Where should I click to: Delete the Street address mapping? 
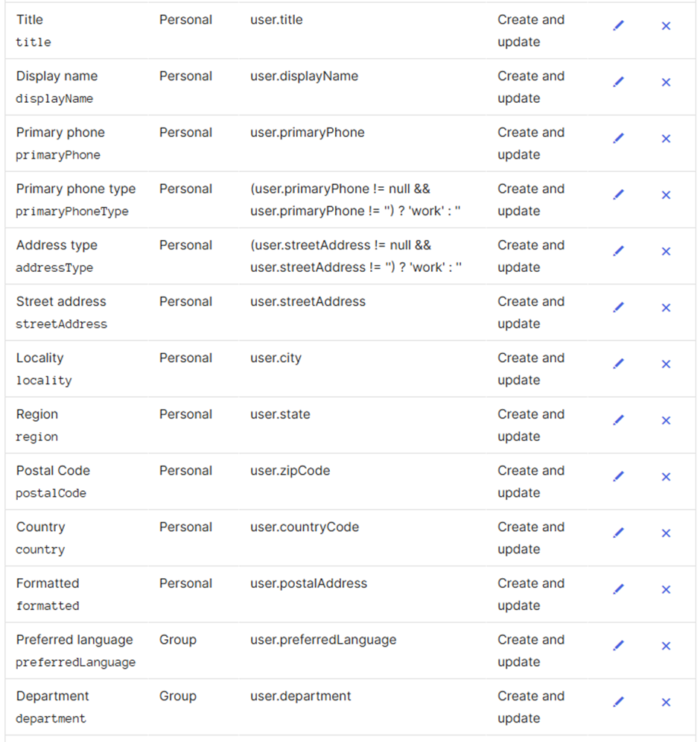click(666, 308)
